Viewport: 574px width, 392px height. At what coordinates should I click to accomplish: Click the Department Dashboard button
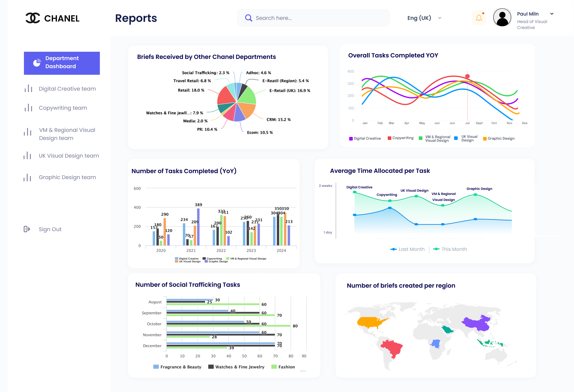pos(62,63)
